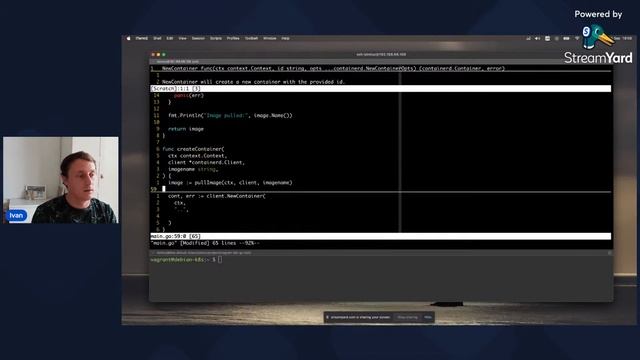The image size is (640, 360).
Task: Click the line 'imagename string,'
Action: point(193,169)
